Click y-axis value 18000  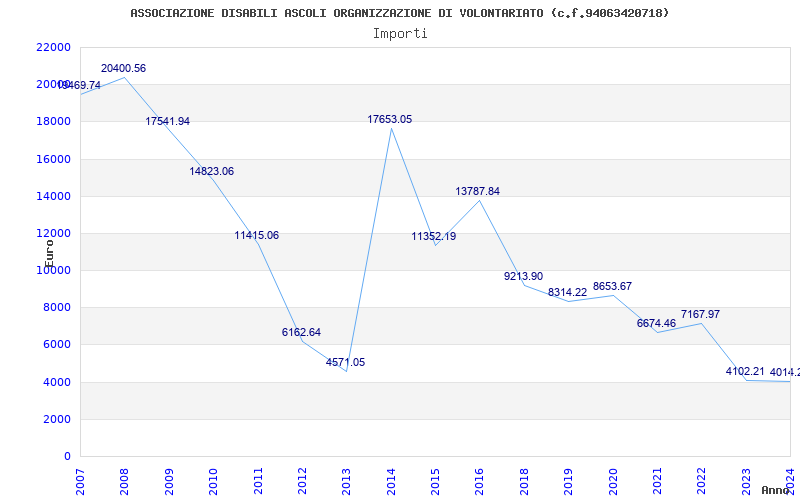click(x=54, y=122)
